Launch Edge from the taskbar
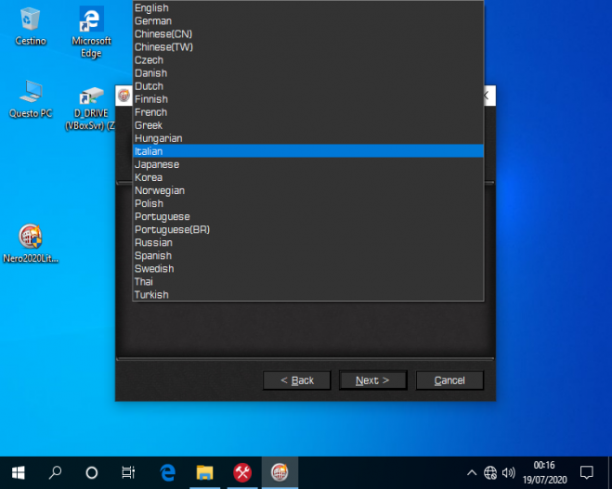The image size is (612, 489). click(168, 473)
